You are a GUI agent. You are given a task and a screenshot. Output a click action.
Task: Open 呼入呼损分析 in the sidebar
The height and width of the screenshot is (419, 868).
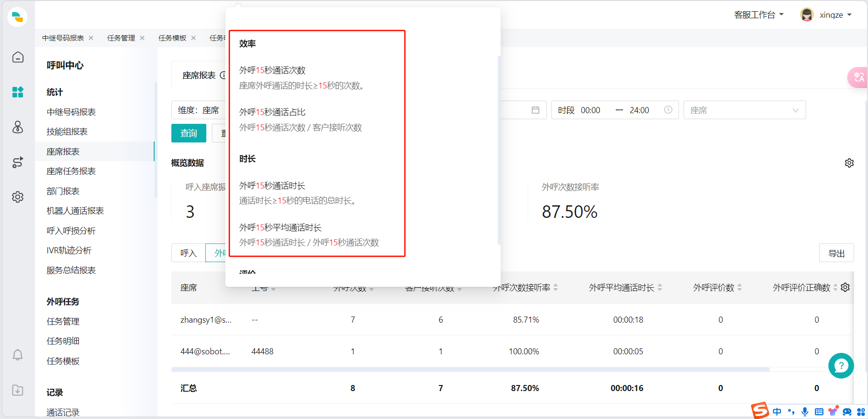[x=71, y=231]
